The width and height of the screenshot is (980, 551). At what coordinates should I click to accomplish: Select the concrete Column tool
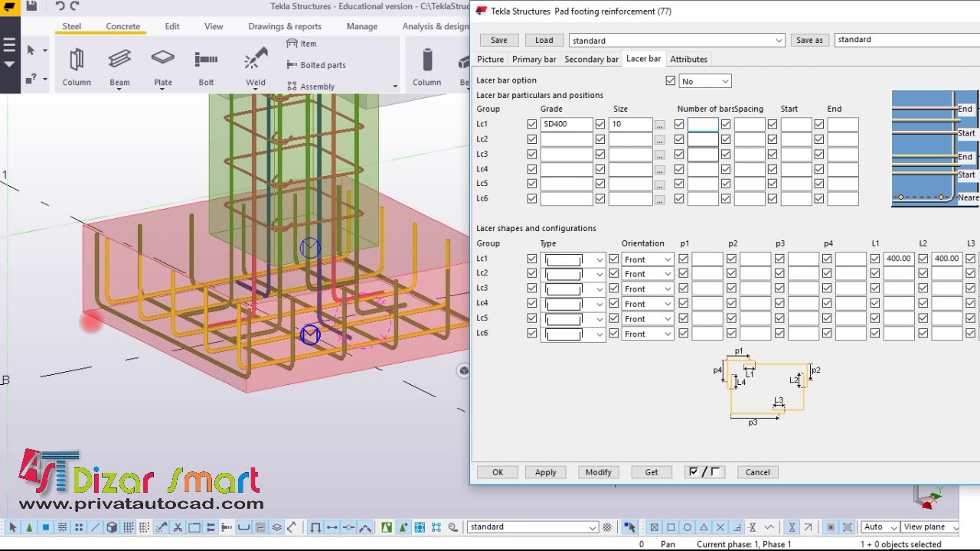click(x=426, y=67)
